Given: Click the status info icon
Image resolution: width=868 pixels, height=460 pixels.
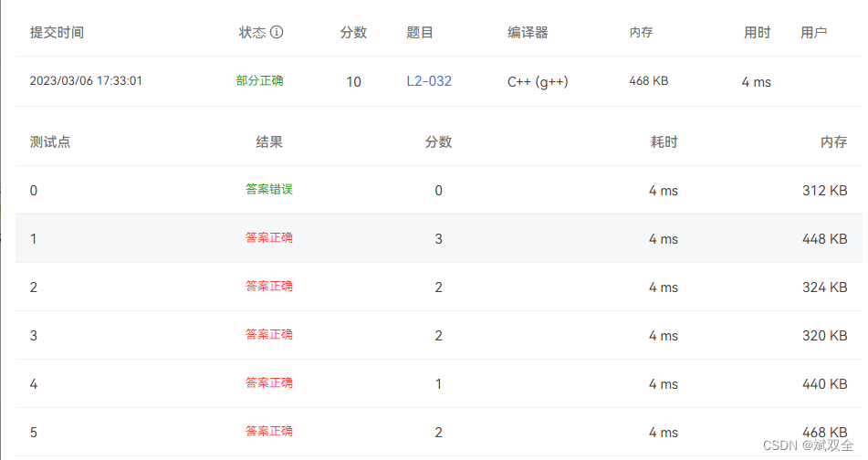Looking at the screenshot, I should (277, 32).
